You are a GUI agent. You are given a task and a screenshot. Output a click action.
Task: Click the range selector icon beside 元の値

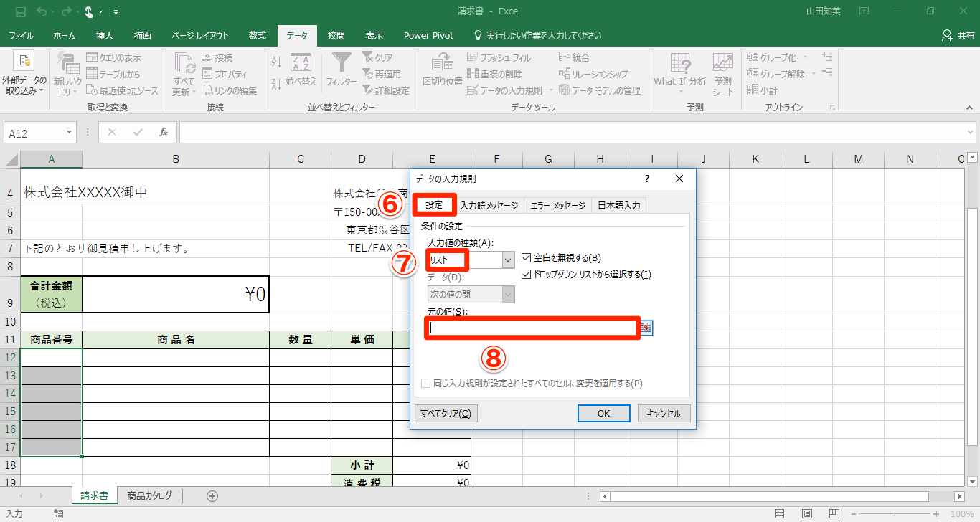[x=647, y=328]
